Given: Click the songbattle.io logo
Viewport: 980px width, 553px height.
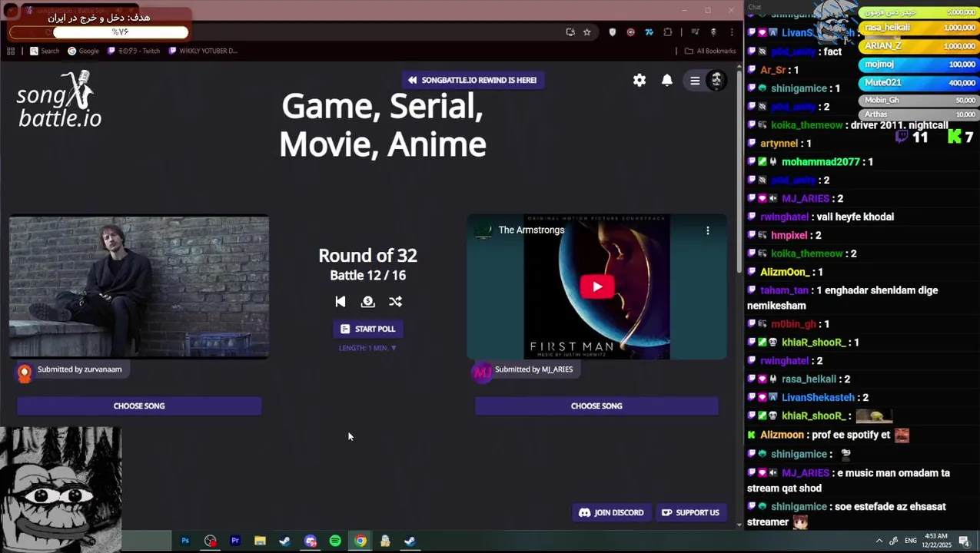Looking at the screenshot, I should tap(59, 100).
